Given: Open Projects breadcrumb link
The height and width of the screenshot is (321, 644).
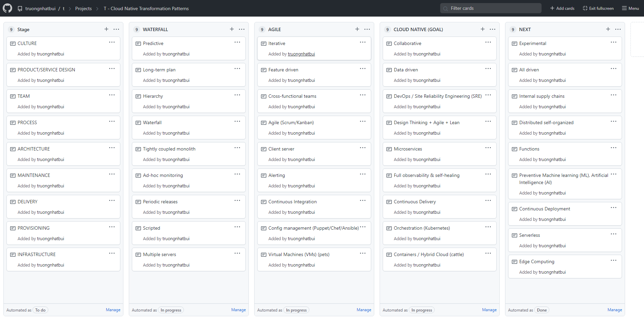Looking at the screenshot, I should 84,8.
